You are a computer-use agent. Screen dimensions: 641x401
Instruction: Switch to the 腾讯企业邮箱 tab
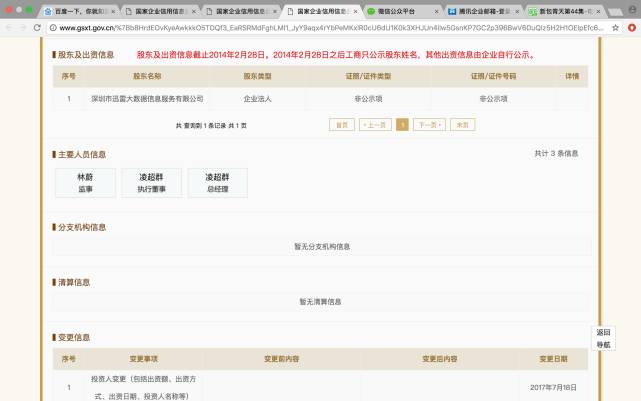point(484,11)
